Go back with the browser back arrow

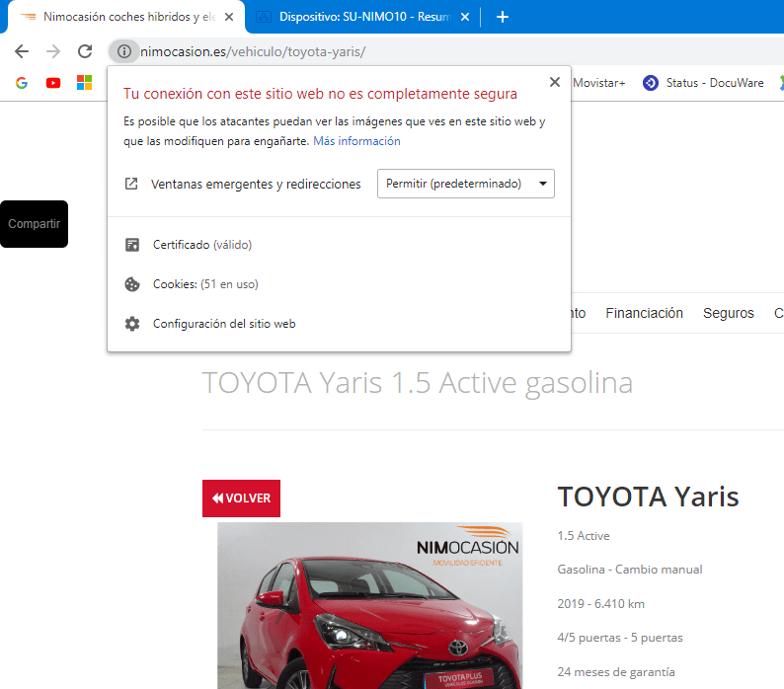click(x=22, y=51)
